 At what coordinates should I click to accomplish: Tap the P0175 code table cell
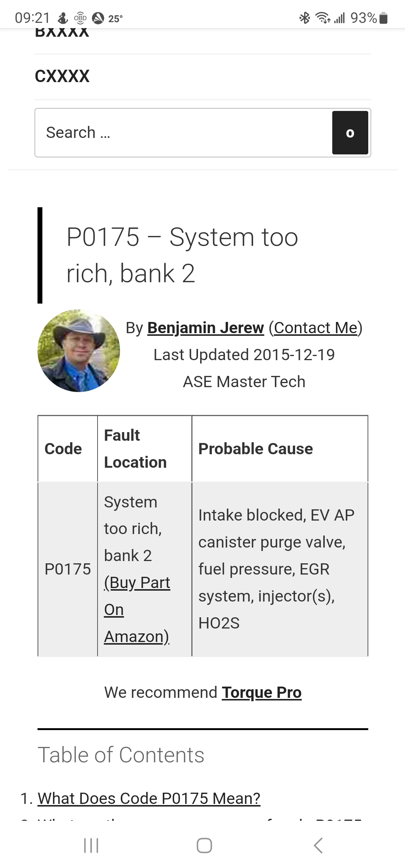click(67, 569)
